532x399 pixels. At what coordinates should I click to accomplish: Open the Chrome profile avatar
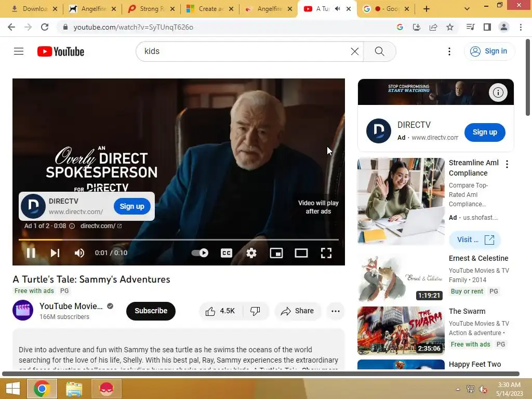[x=504, y=27]
